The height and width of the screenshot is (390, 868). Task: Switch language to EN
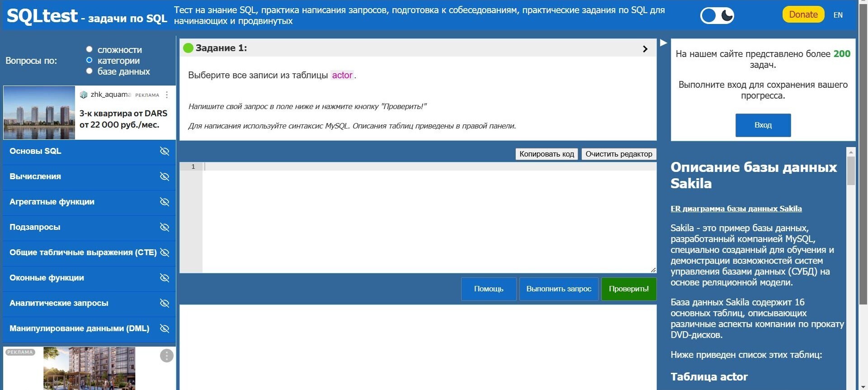point(838,15)
